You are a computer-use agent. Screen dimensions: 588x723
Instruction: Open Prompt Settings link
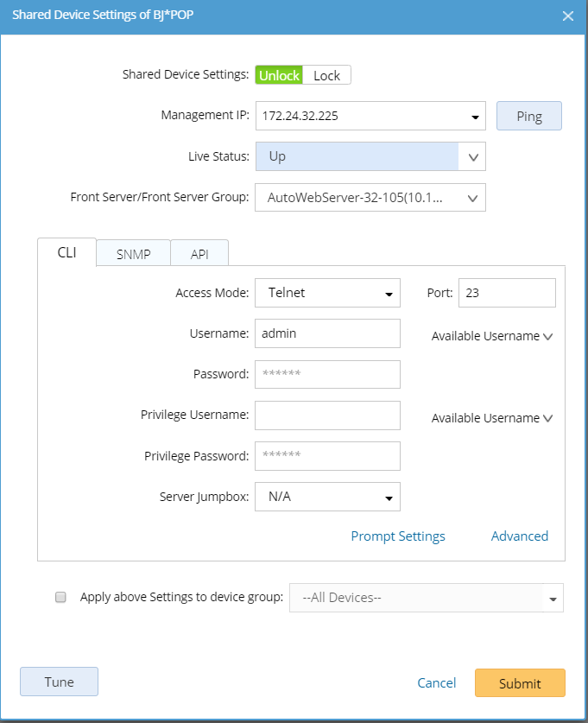[398, 536]
